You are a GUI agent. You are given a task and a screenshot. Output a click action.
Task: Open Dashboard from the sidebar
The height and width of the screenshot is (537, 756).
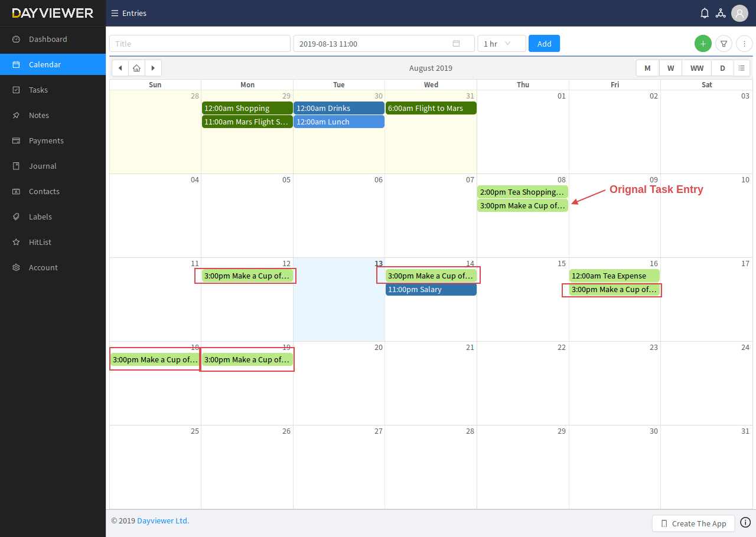53,39
